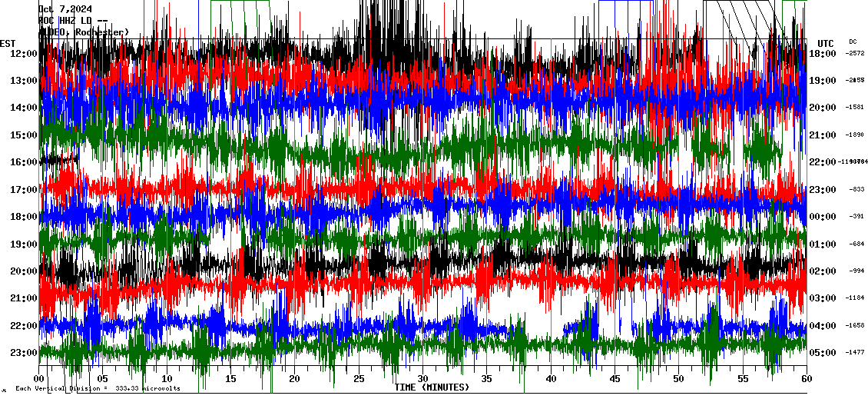Click the 23:00 EST time label
Screen dimensions: 868x399
tap(23, 353)
